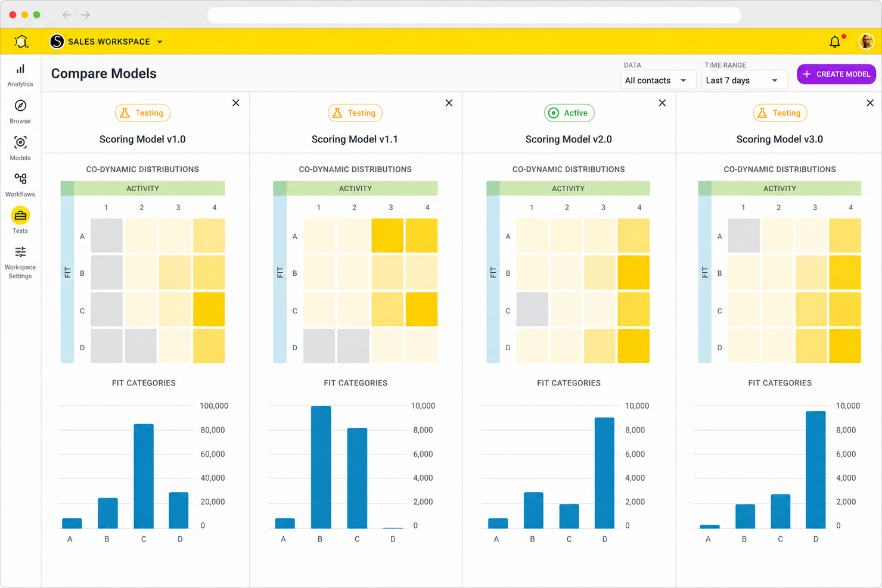Click bar C in v3.0 Fit Categories
This screenshot has height=588, width=882.
(780, 512)
